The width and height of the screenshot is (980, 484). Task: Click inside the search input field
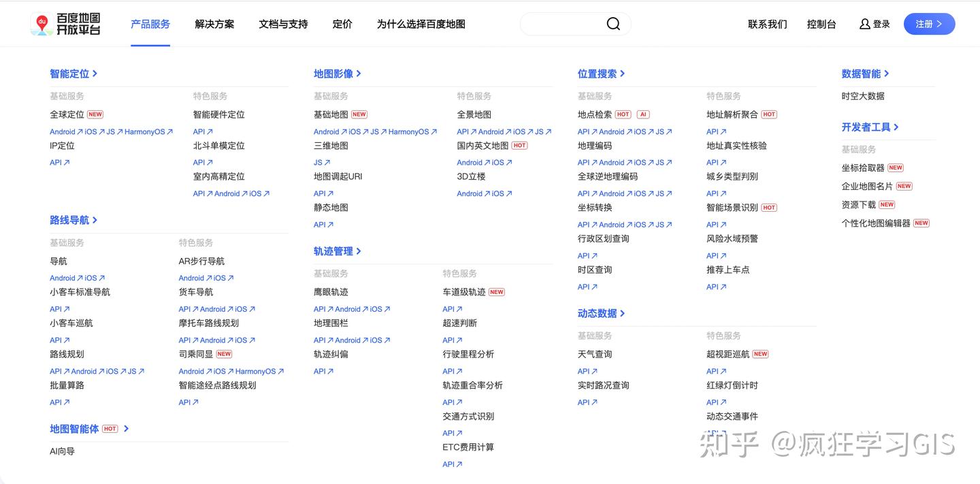coord(561,24)
